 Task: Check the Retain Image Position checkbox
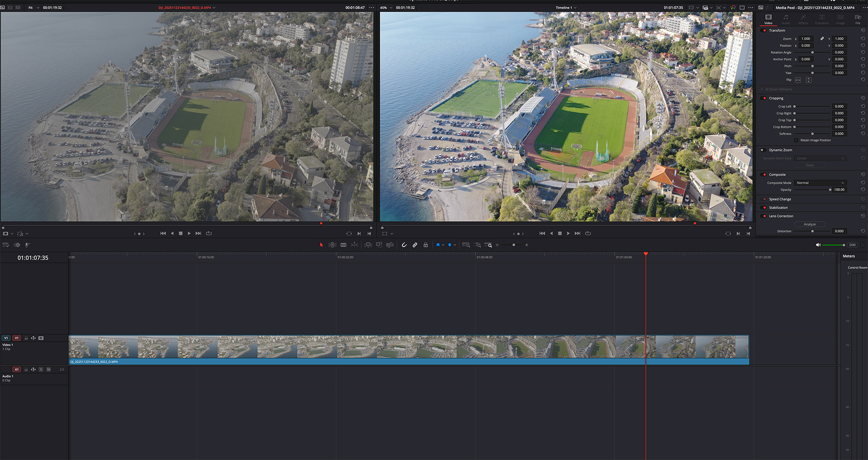tap(797, 140)
